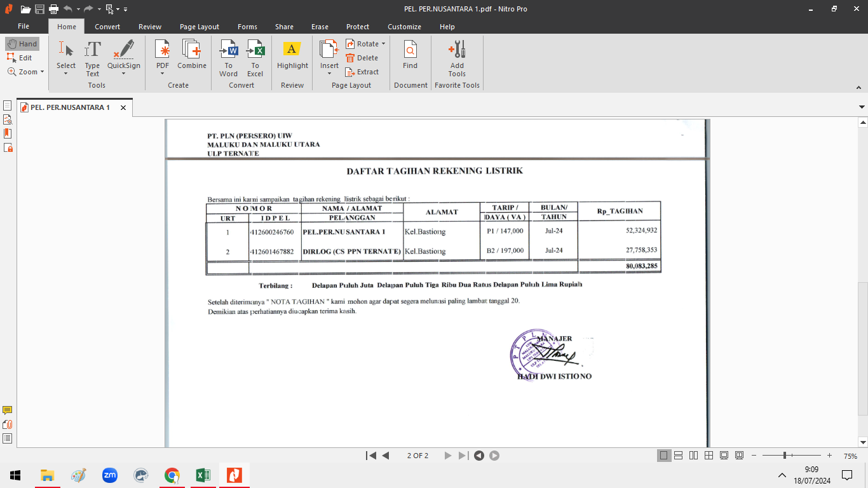Open the Pages panel in left sidebar
The width and height of the screenshot is (868, 488).
(8, 105)
